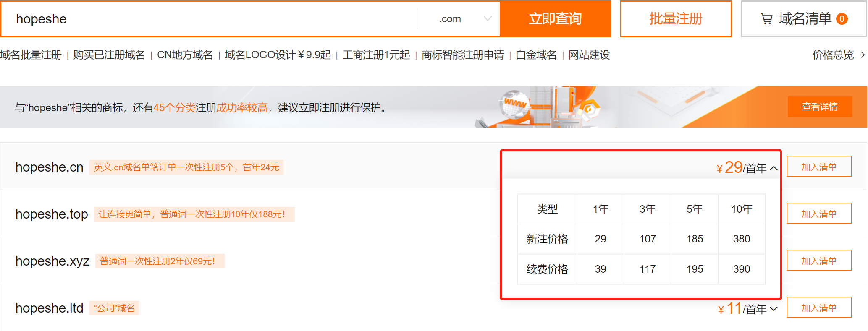
Task: Click the 1年 column header
Action: [601, 209]
